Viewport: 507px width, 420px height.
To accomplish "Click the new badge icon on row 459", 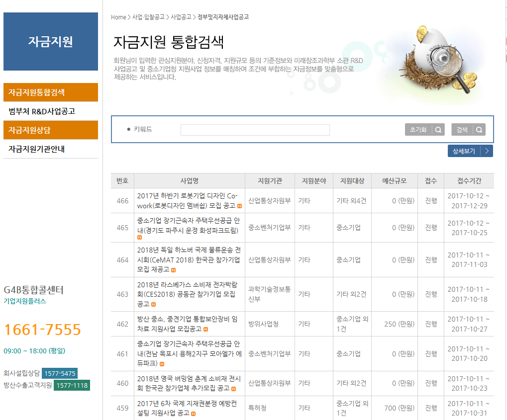I will (193, 414).
